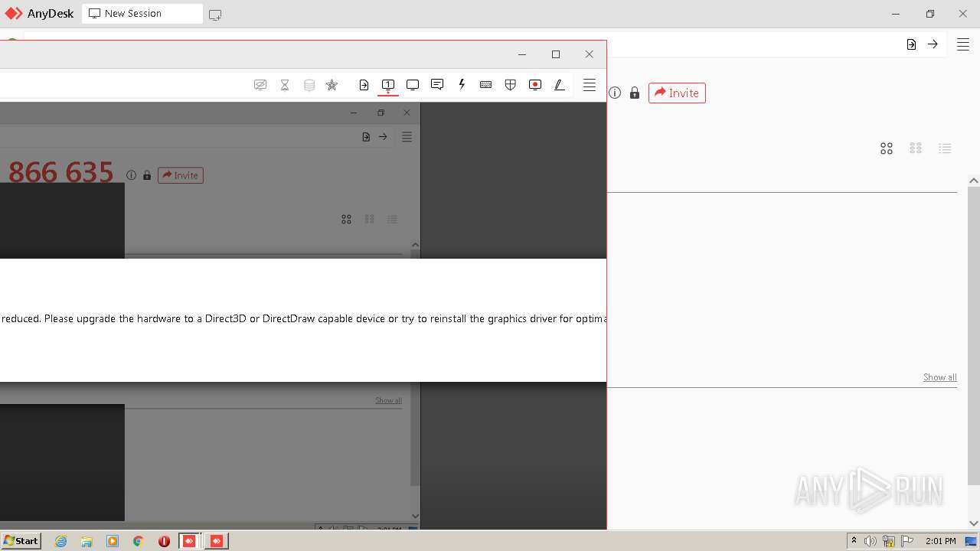
Task: Toggle session recording icon
Action: pyautogui.click(x=535, y=85)
